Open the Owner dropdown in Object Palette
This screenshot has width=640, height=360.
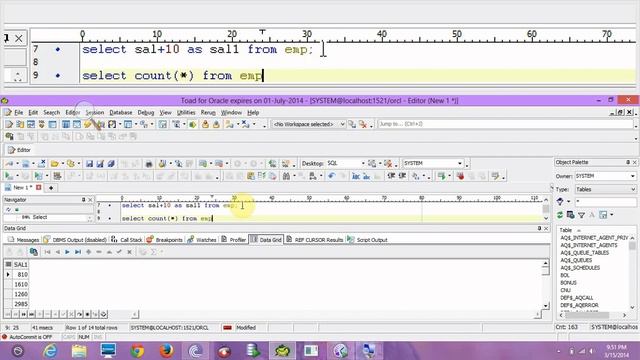pyautogui.click(x=632, y=176)
